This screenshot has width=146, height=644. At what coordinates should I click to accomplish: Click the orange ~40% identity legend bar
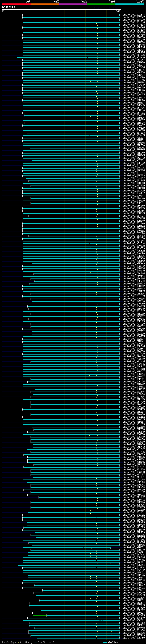tap(44, 4)
